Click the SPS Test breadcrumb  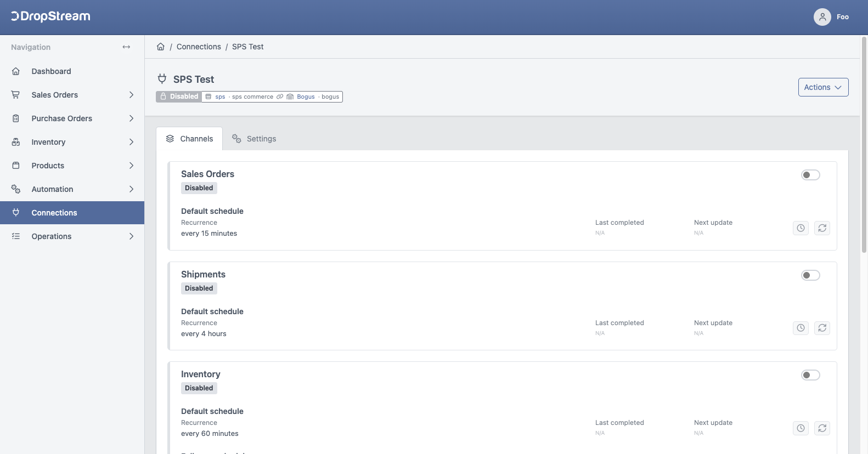pos(247,47)
